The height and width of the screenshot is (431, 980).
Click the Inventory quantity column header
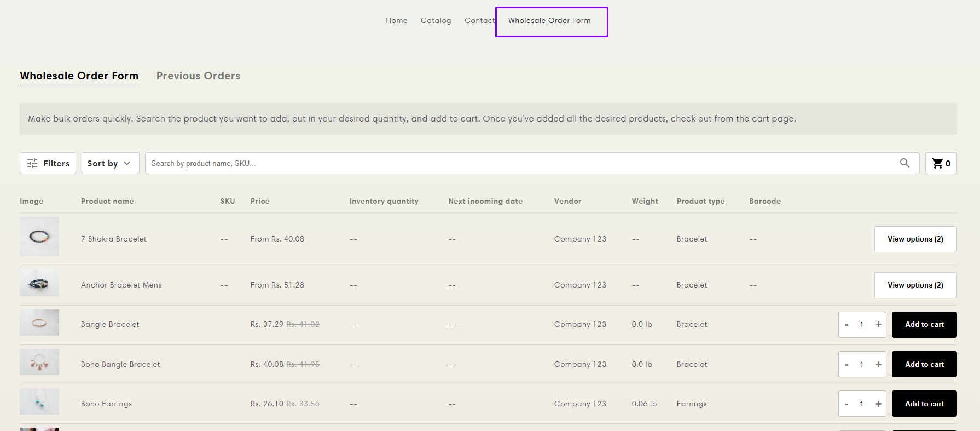[x=384, y=201]
